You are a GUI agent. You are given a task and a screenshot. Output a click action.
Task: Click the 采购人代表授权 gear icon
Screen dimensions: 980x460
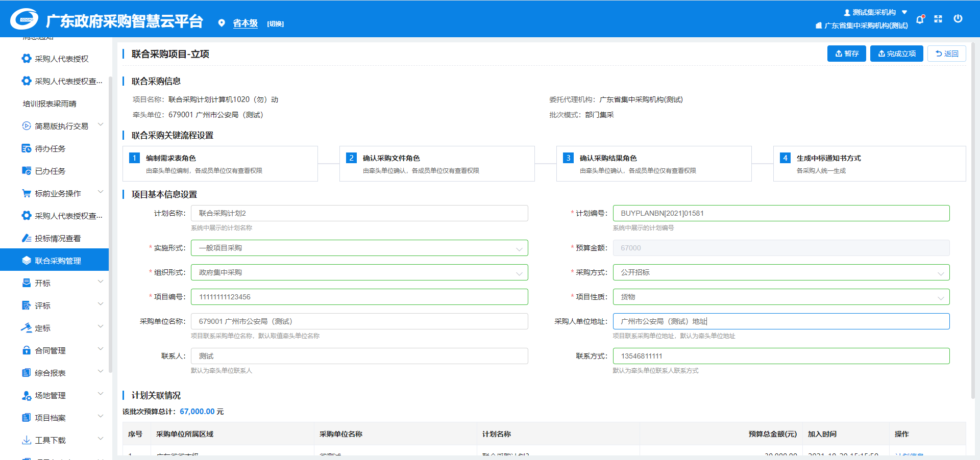click(x=27, y=59)
